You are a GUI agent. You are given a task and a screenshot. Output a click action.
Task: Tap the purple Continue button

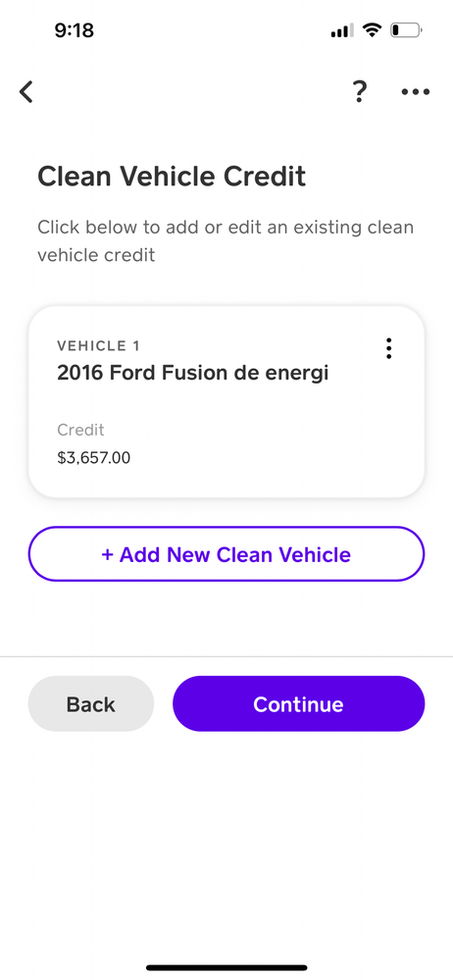coord(299,703)
